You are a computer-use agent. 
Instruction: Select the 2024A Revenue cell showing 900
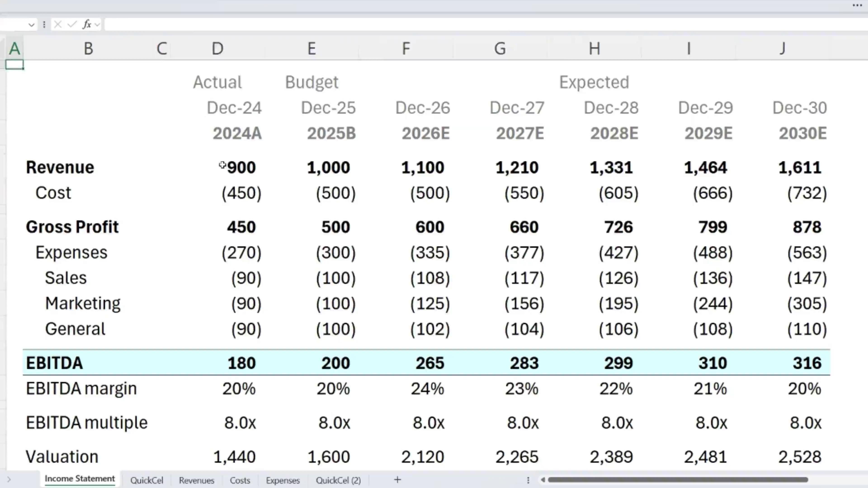click(241, 167)
